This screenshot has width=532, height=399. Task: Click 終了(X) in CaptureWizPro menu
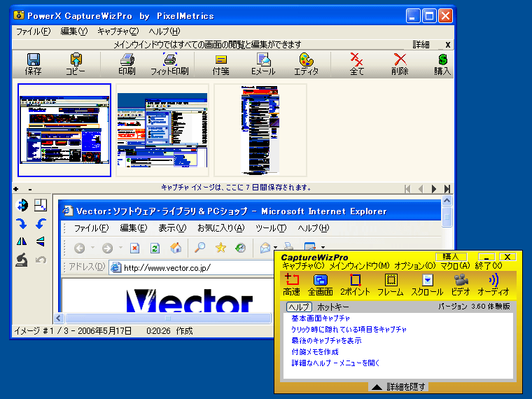(488, 266)
